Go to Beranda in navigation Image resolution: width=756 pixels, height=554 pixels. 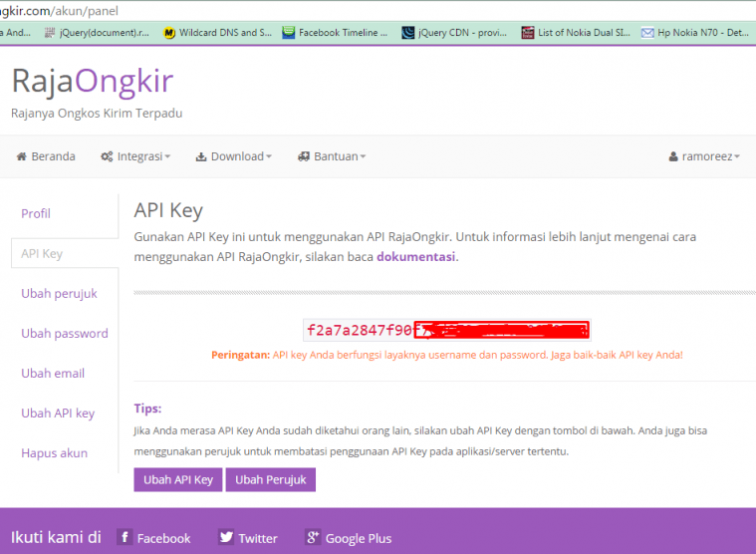pos(46,156)
